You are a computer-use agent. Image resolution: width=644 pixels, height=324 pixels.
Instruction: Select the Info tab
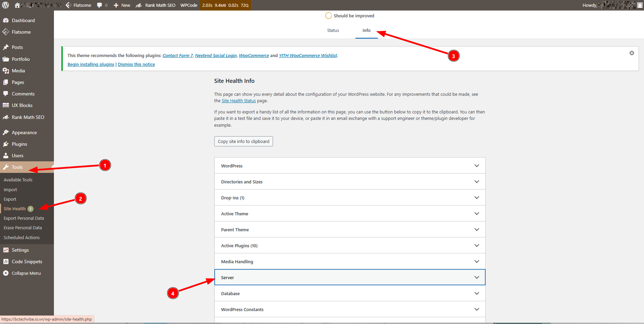366,31
